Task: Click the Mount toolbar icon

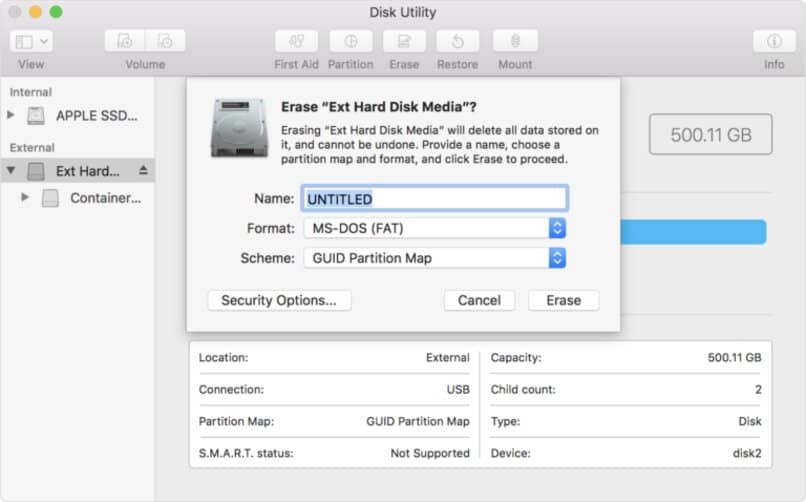Action: (x=515, y=41)
